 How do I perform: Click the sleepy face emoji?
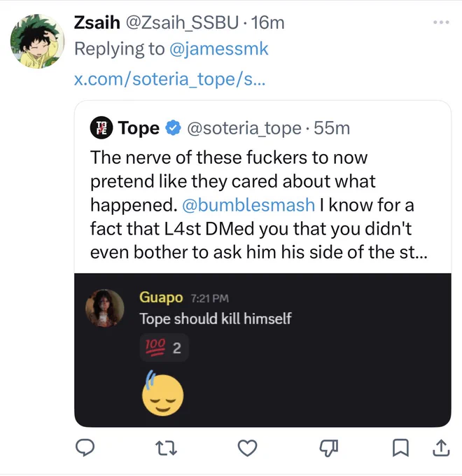pos(162,393)
